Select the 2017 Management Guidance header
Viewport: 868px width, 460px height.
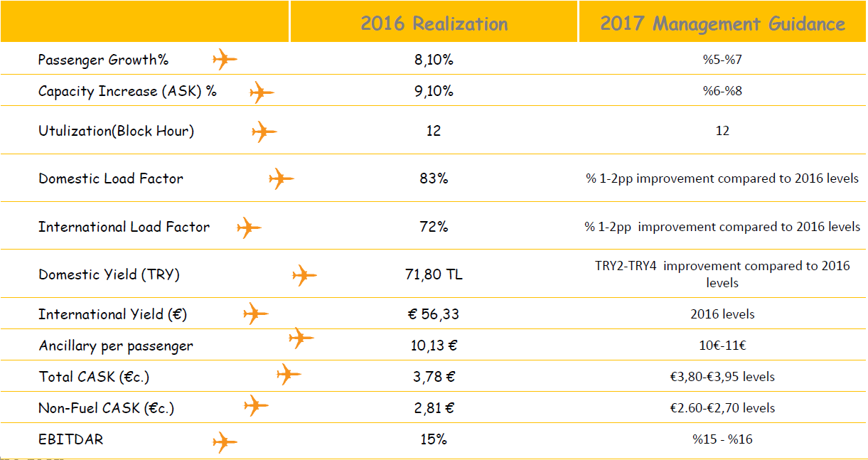tap(722, 23)
